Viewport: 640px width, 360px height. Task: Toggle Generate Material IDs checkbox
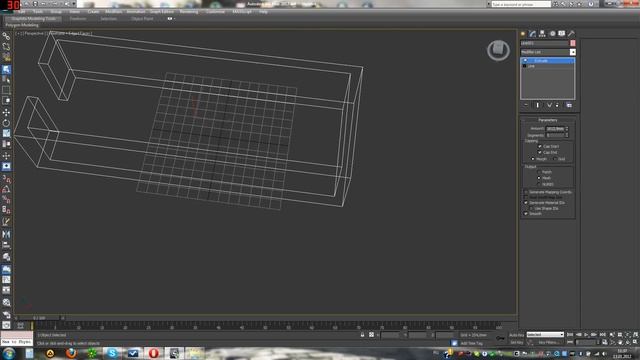pyautogui.click(x=526, y=202)
